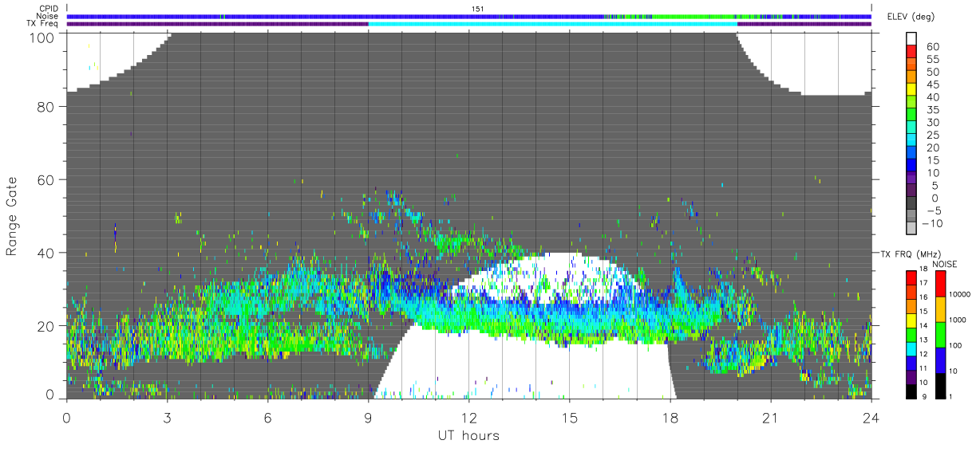
Task: Click the 'UT hours' axis label
Action: point(468,435)
